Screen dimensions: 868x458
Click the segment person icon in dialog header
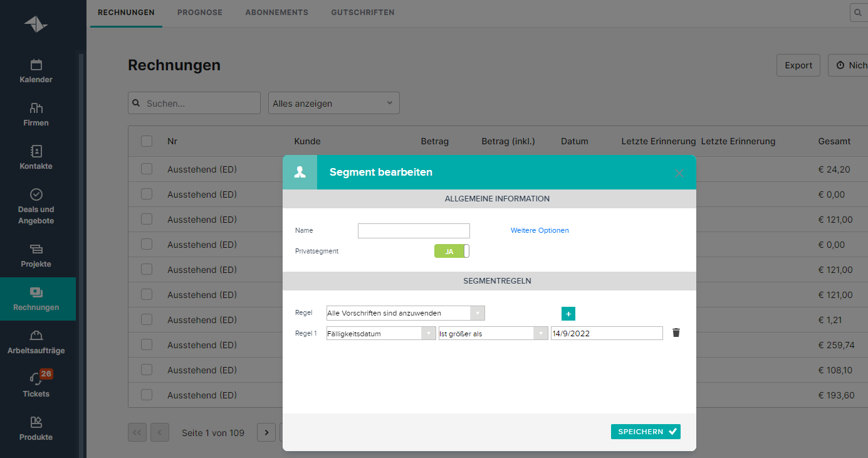point(300,173)
